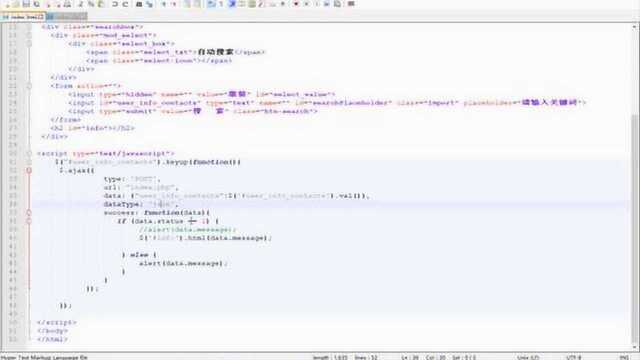Toggle Show All Characters button

pyautogui.click(x=222, y=4)
